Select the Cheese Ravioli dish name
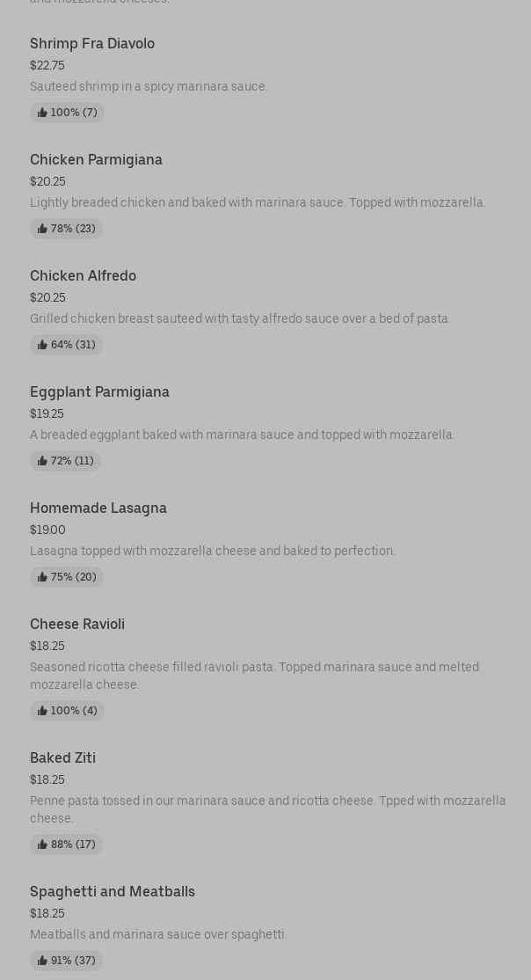The height and width of the screenshot is (980, 531). pyautogui.click(x=77, y=624)
